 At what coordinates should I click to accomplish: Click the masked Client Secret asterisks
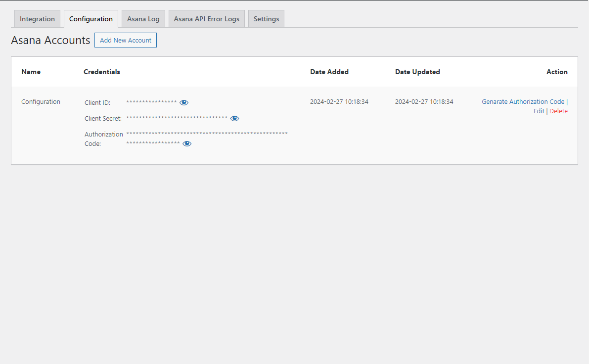click(177, 118)
